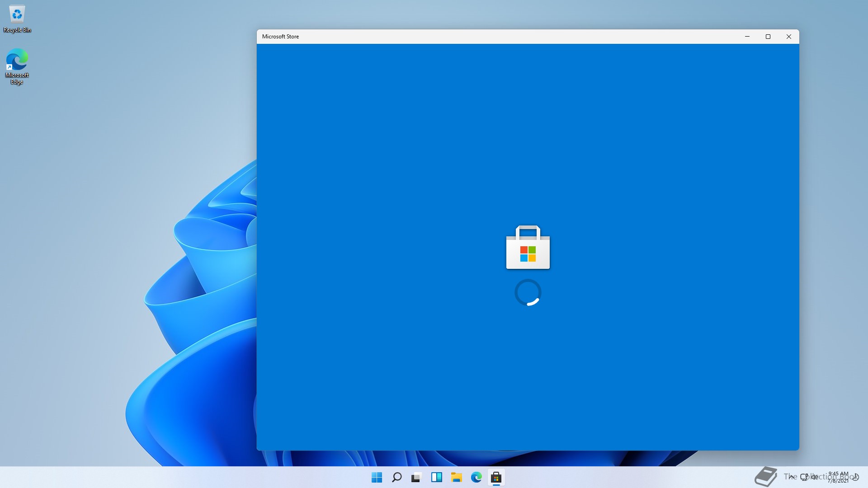This screenshot has width=868, height=488.
Task: Minimize the Microsoft Store window
Action: coord(747,37)
